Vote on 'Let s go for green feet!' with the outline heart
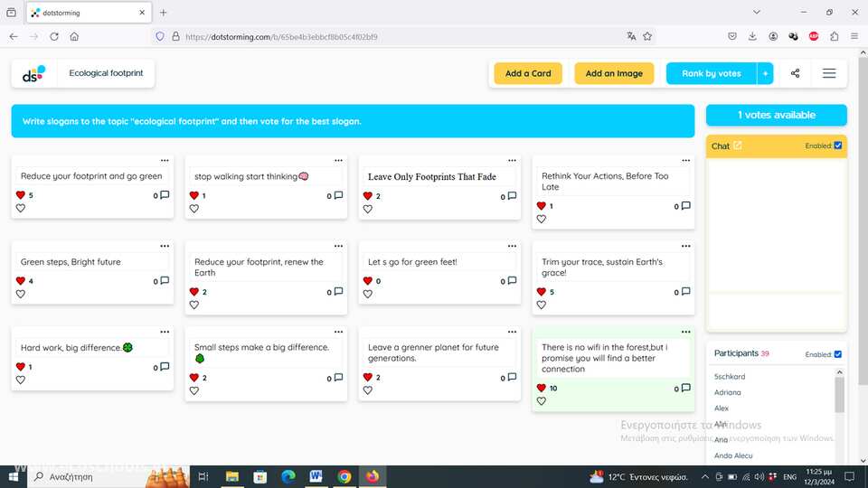 click(368, 294)
